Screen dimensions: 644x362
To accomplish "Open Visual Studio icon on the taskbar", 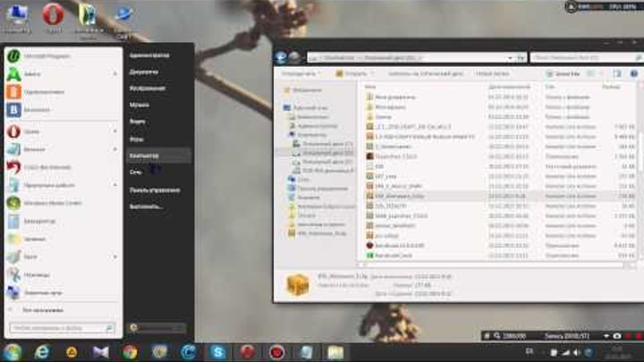I will [100, 351].
